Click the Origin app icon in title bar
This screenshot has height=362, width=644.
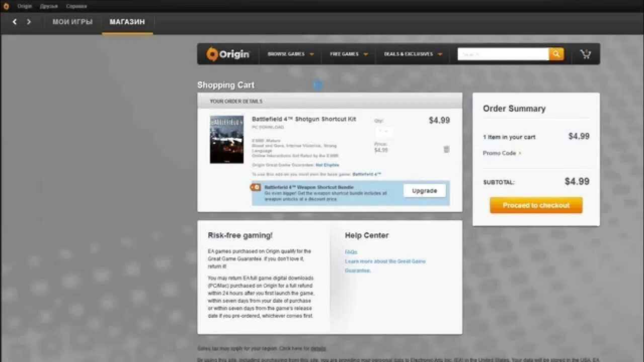point(6,6)
